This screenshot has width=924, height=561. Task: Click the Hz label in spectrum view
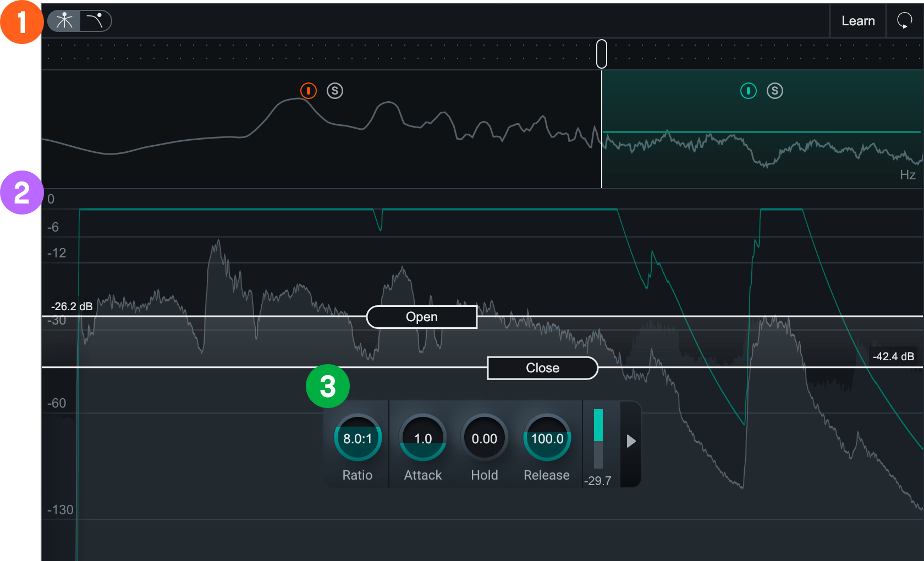coord(909,175)
